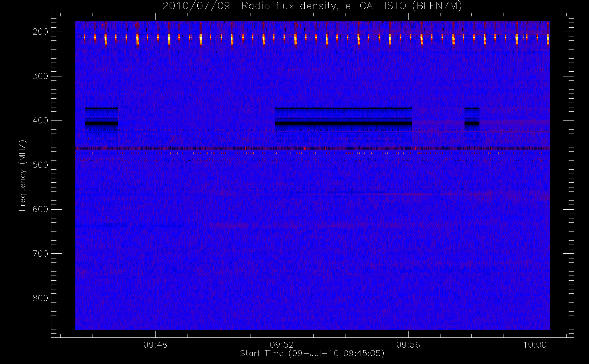Select the 800 frequency tick label

click(40, 298)
